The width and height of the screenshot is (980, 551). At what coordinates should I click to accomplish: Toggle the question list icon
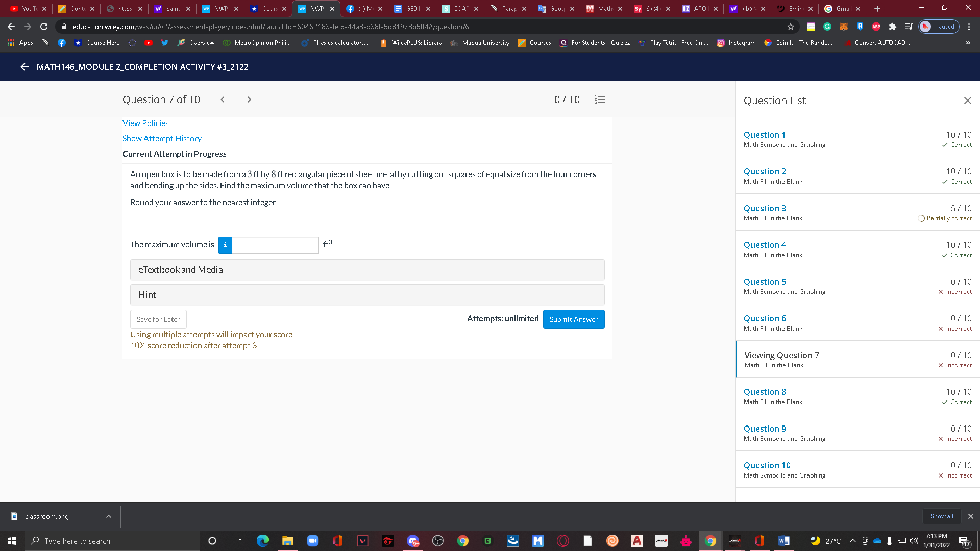[x=600, y=99]
